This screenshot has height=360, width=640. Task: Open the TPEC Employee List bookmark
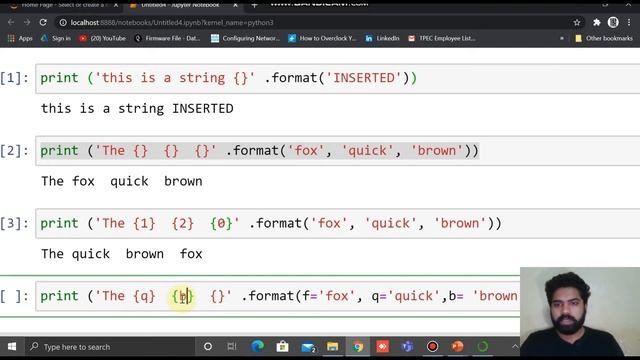point(442,38)
